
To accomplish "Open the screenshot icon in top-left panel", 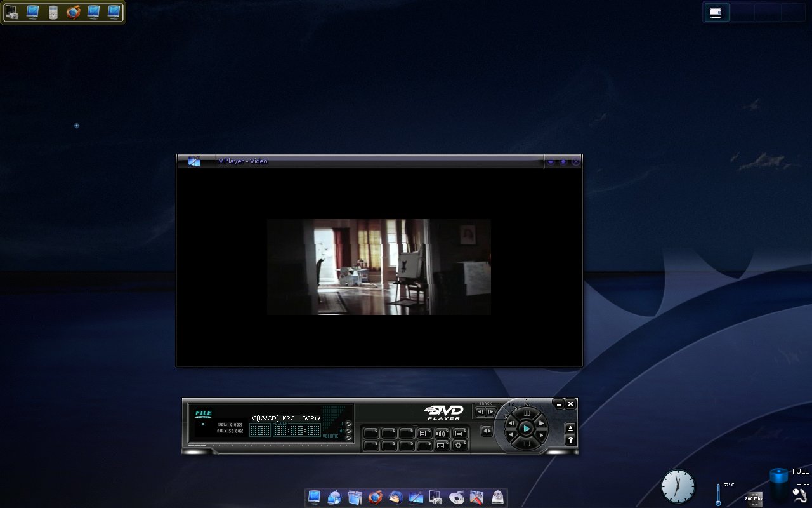I will click(x=11, y=12).
